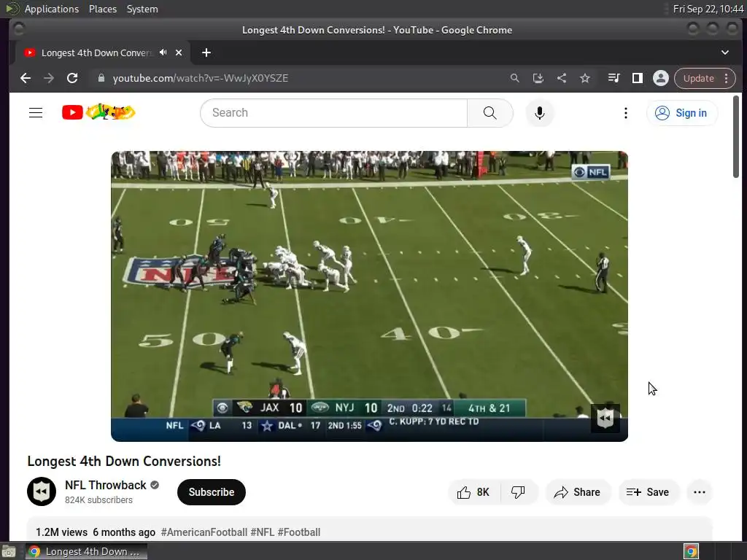747x560 pixels.
Task: Open the System menu
Action: (142, 9)
